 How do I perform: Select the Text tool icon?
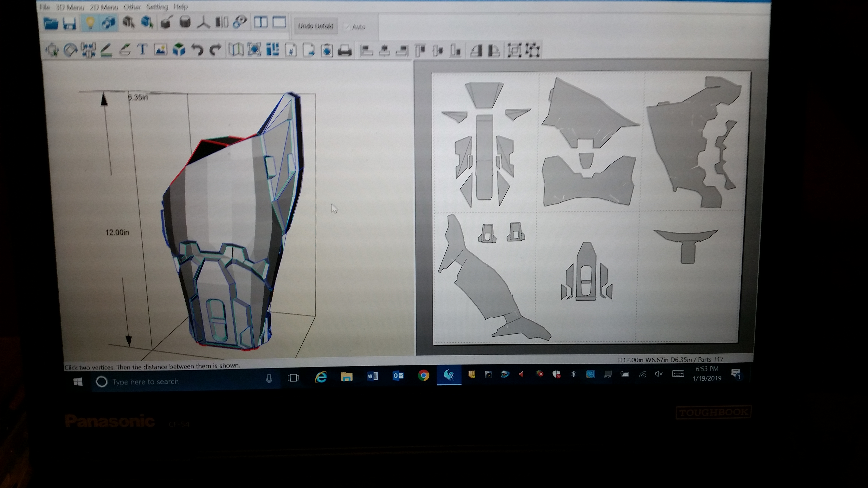click(143, 50)
